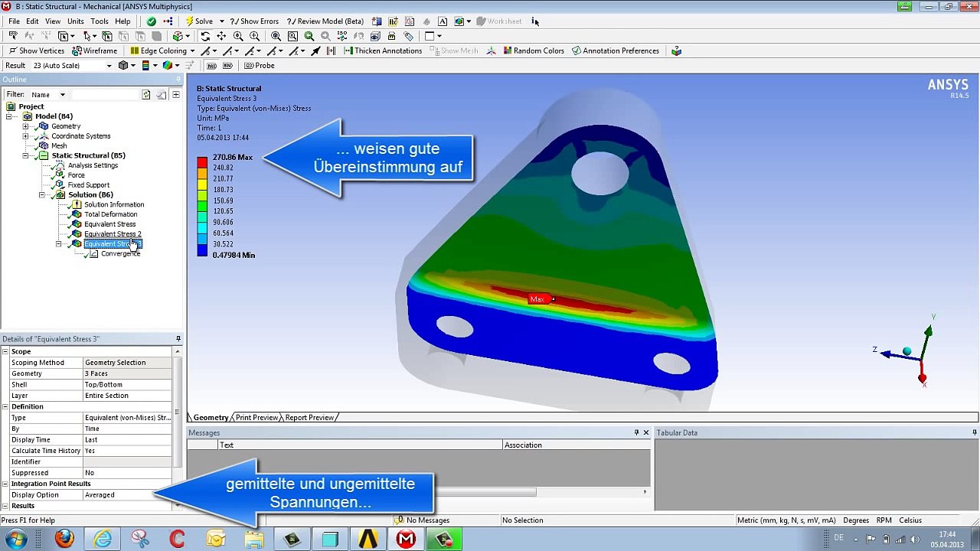Screen dimensions: 980x551
Task: Collapse the Solution (B6) node
Action: point(42,194)
